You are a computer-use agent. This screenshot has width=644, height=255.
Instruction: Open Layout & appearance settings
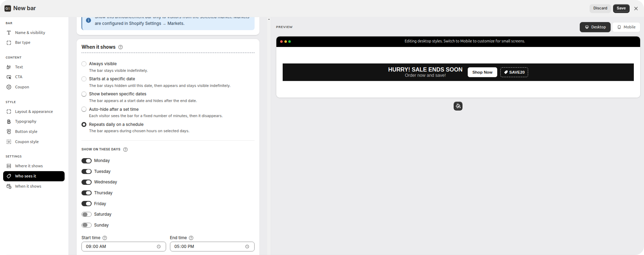pyautogui.click(x=34, y=112)
